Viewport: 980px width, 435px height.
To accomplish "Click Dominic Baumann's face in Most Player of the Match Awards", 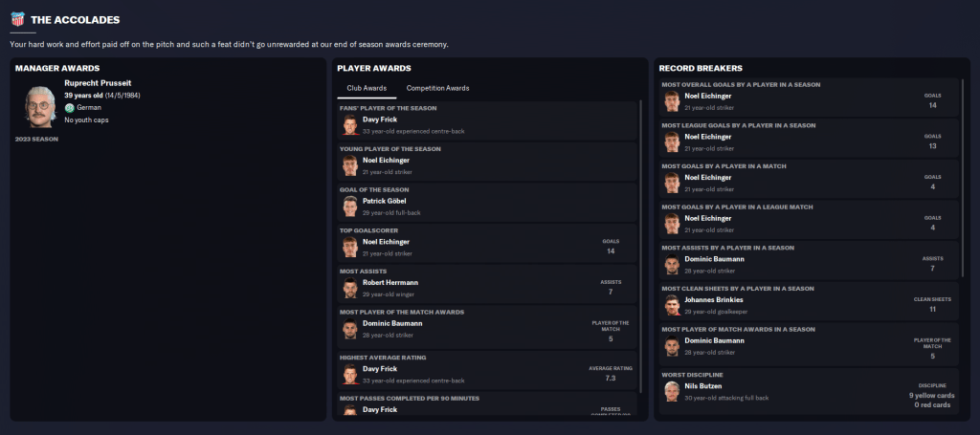I will pos(350,329).
